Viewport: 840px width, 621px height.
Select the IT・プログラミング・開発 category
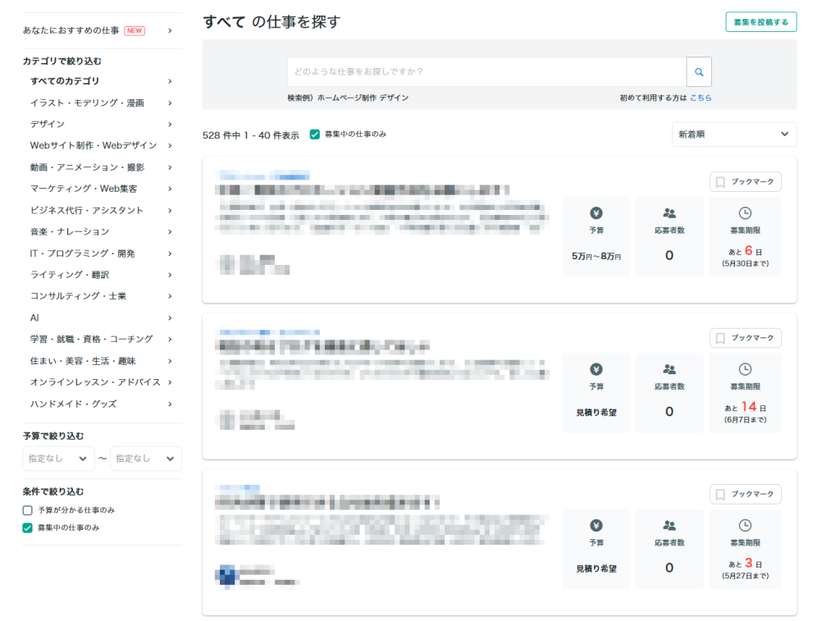(82, 253)
